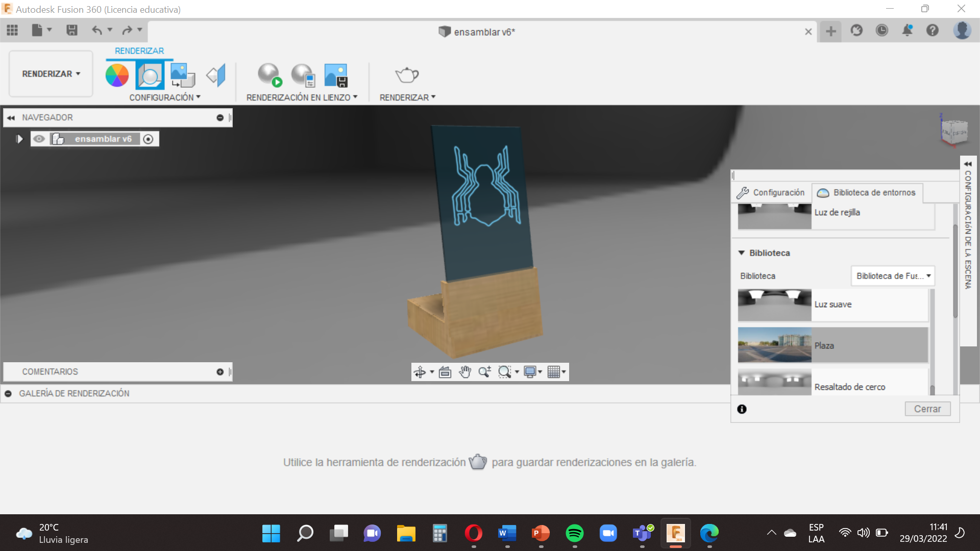Select the Pan hand tool
This screenshot has height=551, width=980.
click(x=464, y=372)
